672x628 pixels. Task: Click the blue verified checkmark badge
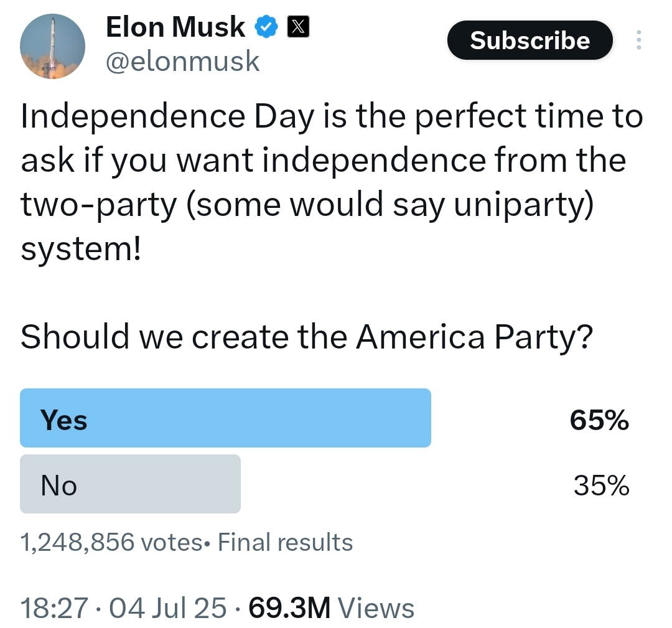[266, 27]
